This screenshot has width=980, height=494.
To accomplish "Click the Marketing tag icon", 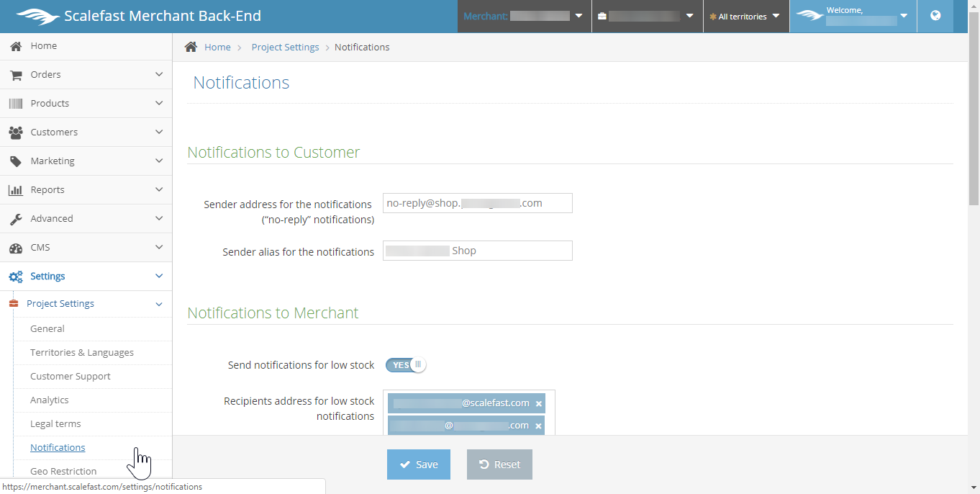I will [15, 161].
